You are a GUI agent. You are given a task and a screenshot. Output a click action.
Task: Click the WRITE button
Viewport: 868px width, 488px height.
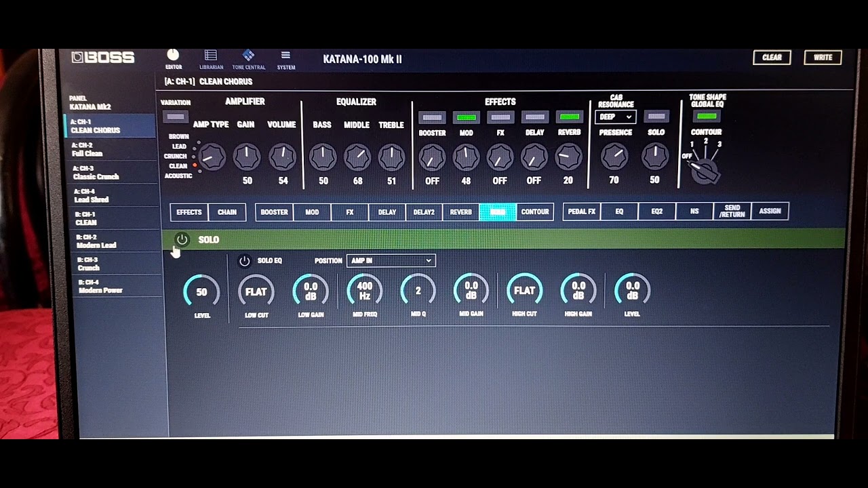click(823, 58)
